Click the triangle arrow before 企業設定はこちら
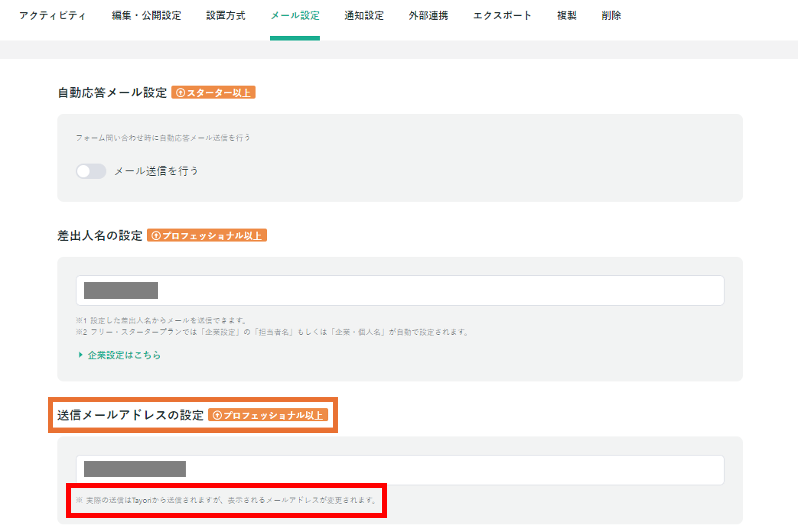 coord(81,355)
